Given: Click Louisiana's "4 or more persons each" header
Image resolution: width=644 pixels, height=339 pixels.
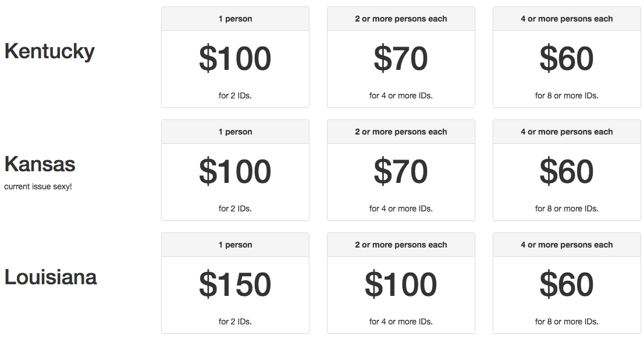Looking at the screenshot, I should [x=567, y=245].
